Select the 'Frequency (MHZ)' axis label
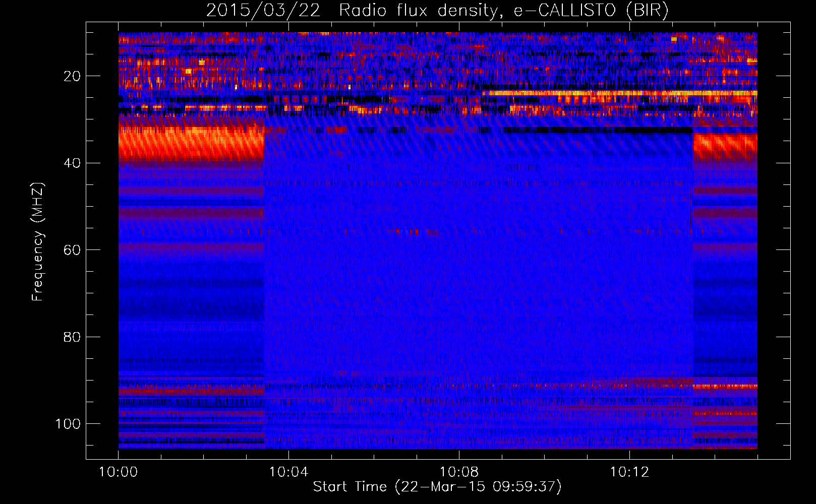The width and height of the screenshot is (816, 504). coord(38,242)
